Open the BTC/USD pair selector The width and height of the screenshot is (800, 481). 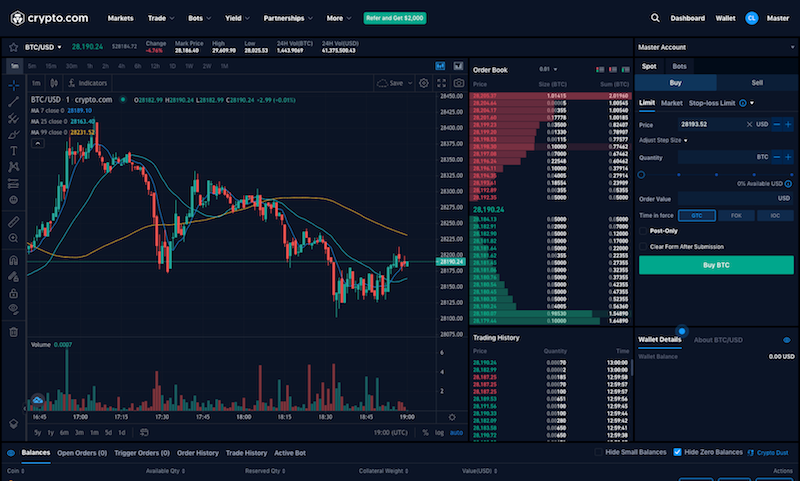pos(43,47)
